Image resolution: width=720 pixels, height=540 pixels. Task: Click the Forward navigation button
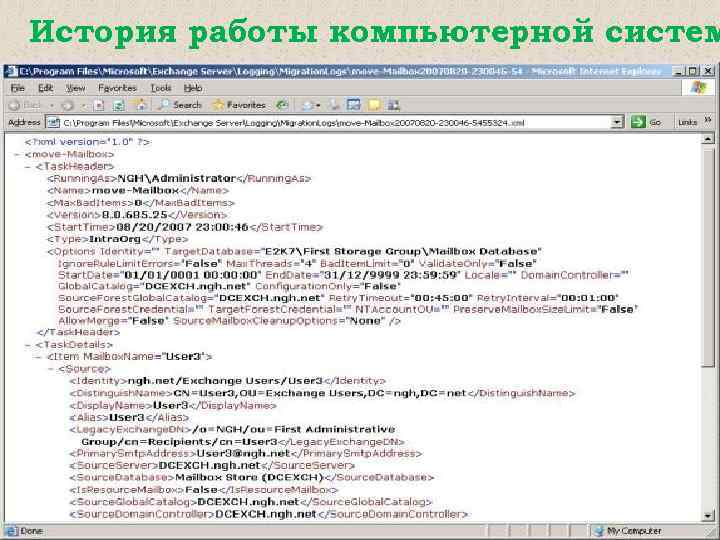coord(68,105)
